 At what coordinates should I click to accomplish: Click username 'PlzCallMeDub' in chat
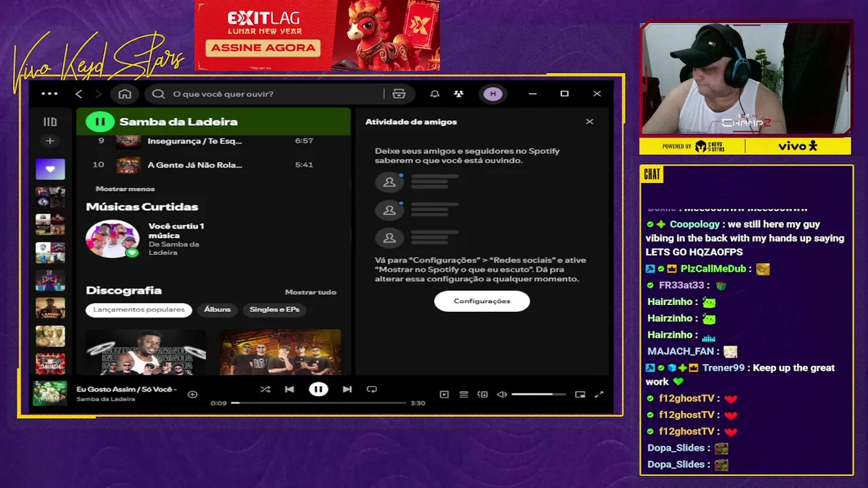(x=713, y=269)
